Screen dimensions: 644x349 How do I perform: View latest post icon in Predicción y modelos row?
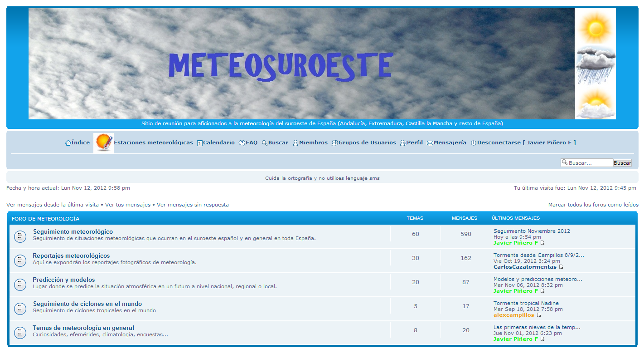pyautogui.click(x=542, y=291)
